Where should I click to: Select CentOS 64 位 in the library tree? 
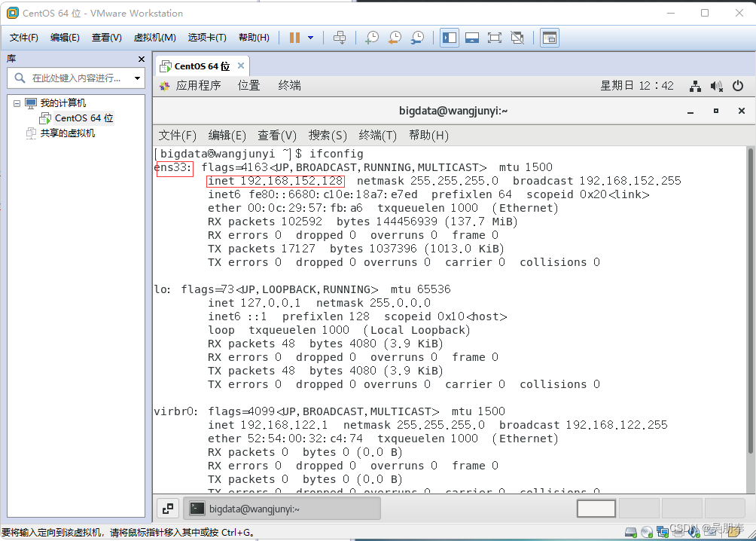coord(84,118)
